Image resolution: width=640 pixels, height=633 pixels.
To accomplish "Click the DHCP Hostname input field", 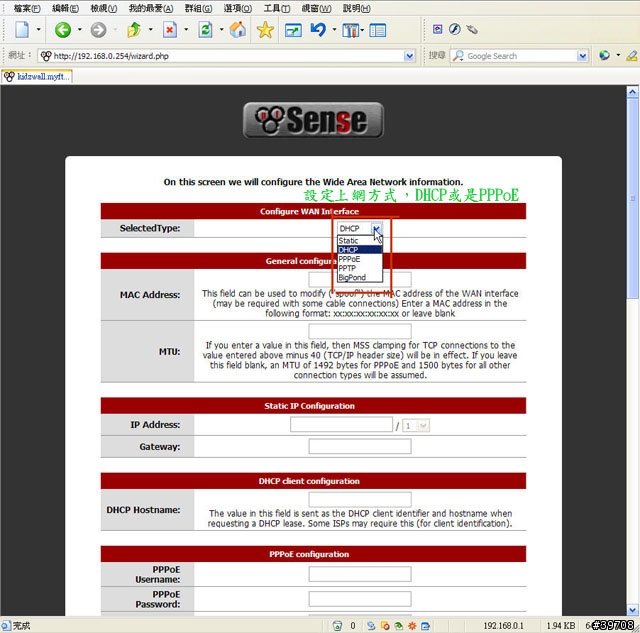I will (360, 500).
